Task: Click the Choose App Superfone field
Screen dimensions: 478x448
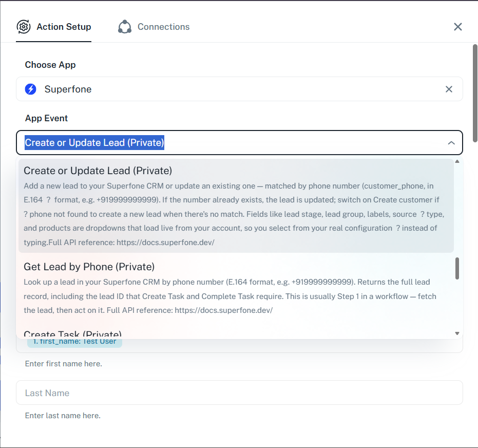Action: pyautogui.click(x=239, y=89)
